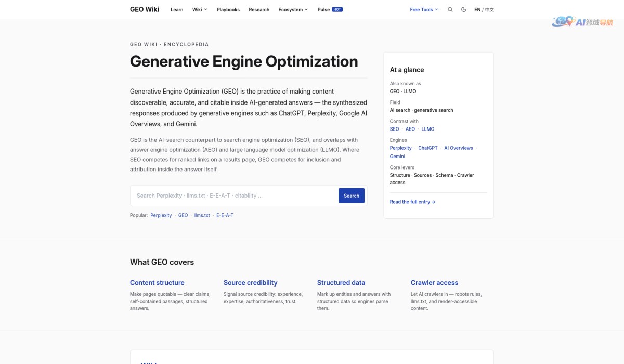This screenshot has width=624, height=364.
Task: Select popular term GEO
Action: pyautogui.click(x=183, y=215)
